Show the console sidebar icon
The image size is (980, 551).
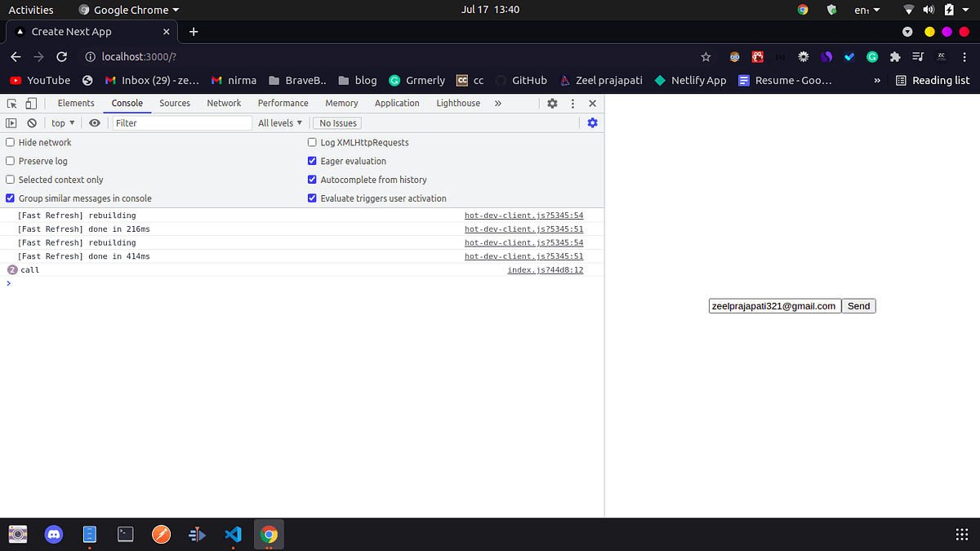click(11, 123)
